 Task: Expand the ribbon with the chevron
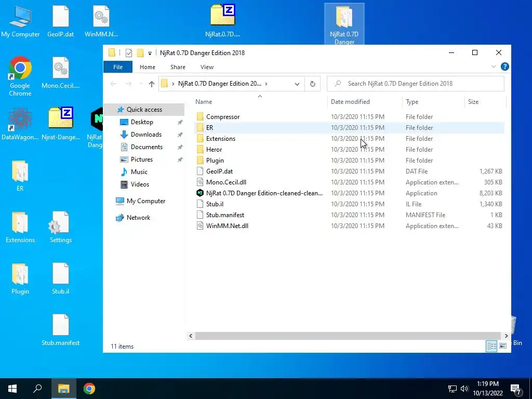coord(494,67)
